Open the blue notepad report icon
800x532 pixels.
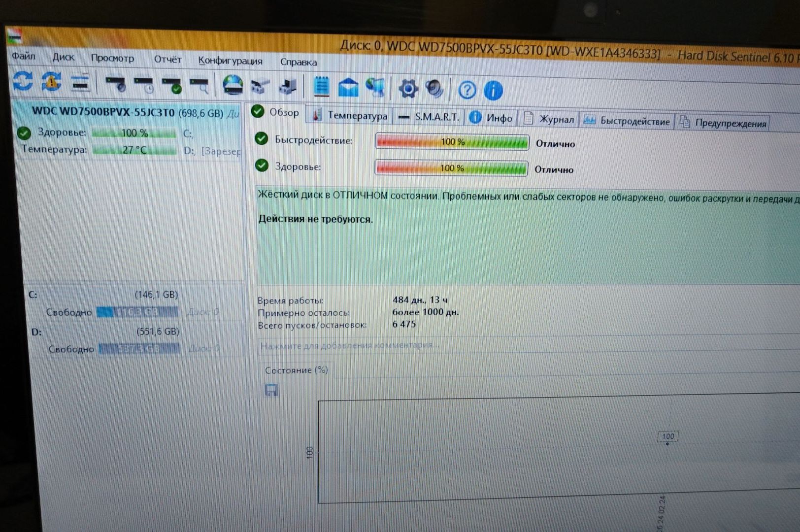[321, 87]
